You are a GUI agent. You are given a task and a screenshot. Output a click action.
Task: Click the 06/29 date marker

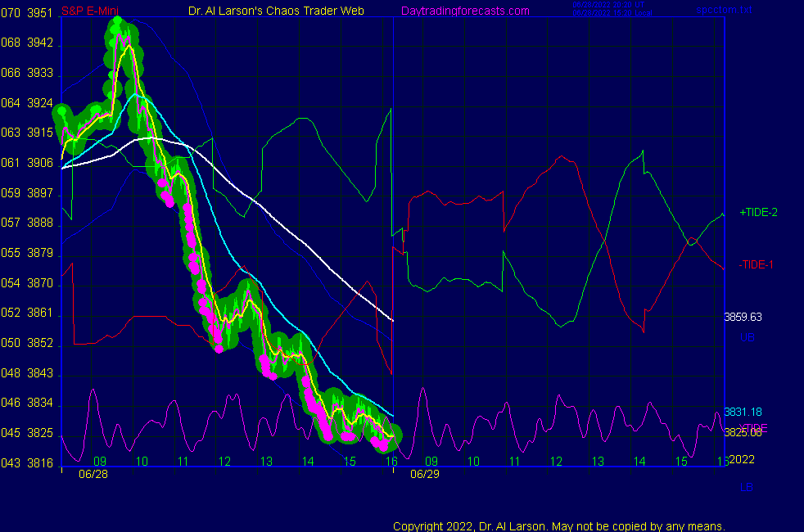coord(424,474)
